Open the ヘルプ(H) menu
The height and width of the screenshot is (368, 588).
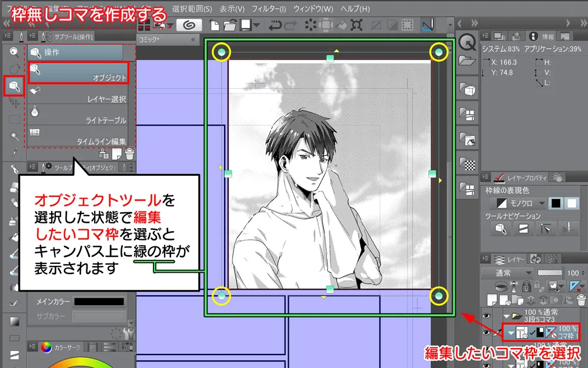(355, 9)
